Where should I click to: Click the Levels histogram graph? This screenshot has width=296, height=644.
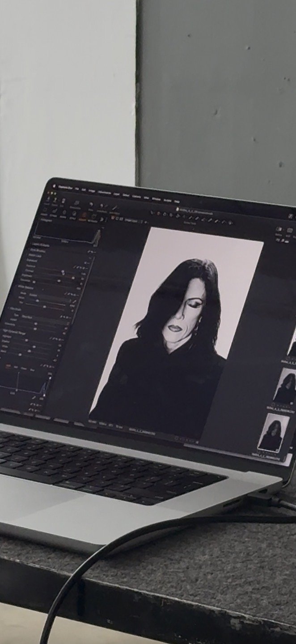tap(22, 383)
